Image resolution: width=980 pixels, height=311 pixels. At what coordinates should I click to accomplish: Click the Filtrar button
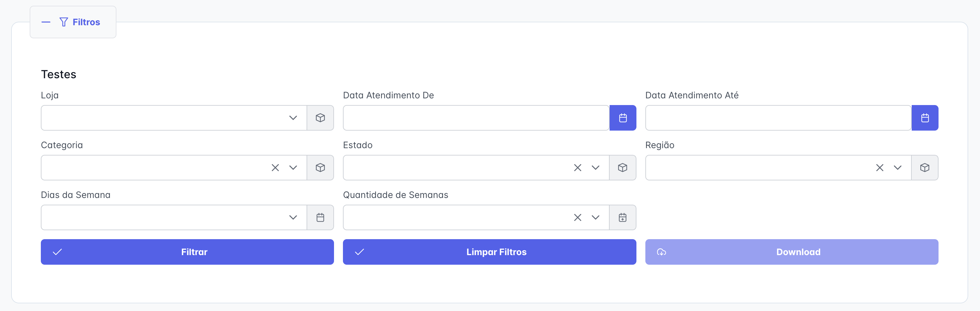pos(187,252)
